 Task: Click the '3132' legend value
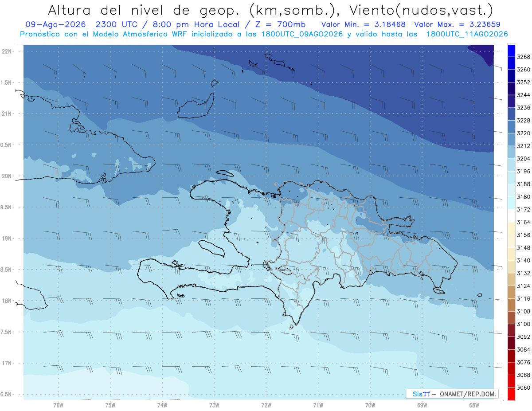pos(524,273)
